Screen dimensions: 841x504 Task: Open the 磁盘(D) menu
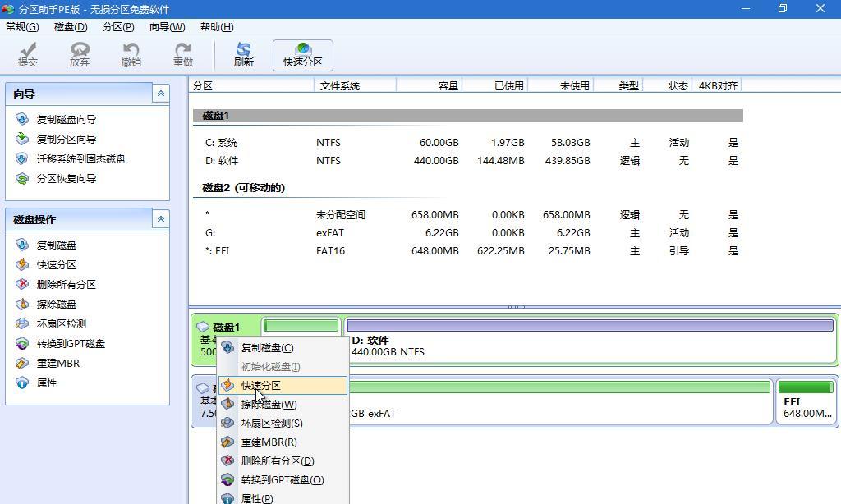tap(71, 27)
